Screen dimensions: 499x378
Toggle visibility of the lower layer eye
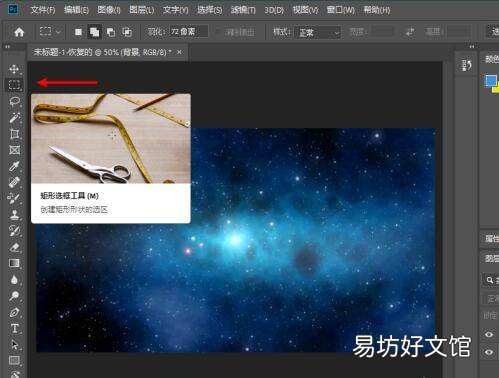(x=489, y=352)
